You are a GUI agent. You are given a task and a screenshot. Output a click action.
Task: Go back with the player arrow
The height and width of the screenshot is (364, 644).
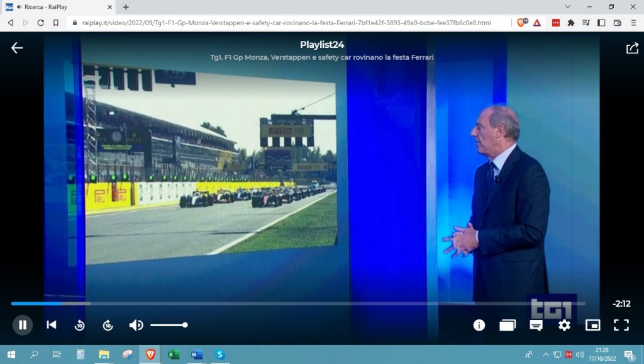[17, 48]
